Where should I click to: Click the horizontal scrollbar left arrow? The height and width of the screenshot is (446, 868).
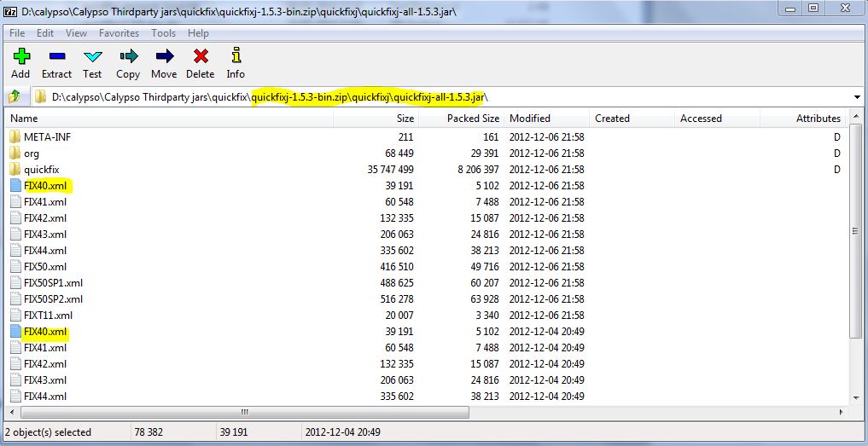coord(14,412)
